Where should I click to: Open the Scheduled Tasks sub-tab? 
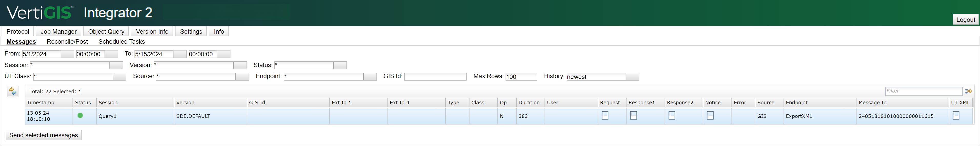(x=122, y=42)
